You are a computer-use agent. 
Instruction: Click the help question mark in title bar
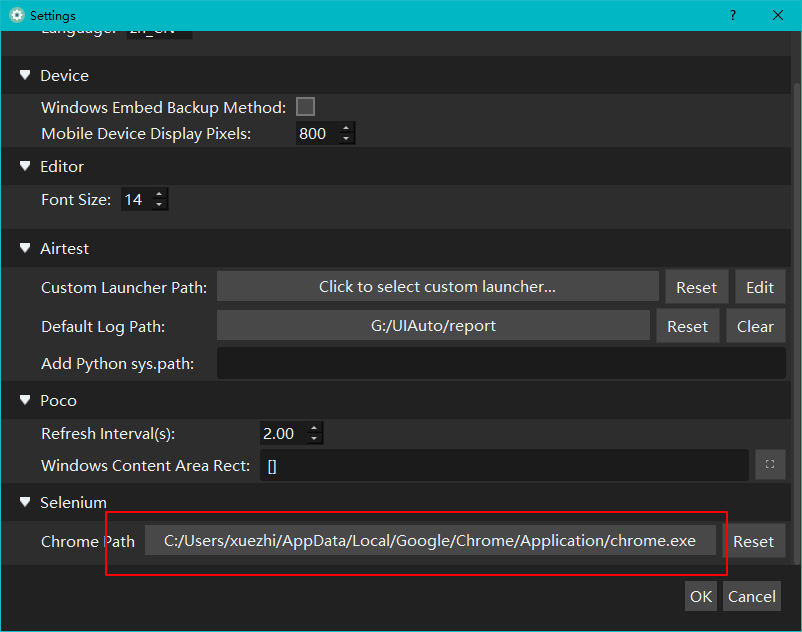[733, 15]
